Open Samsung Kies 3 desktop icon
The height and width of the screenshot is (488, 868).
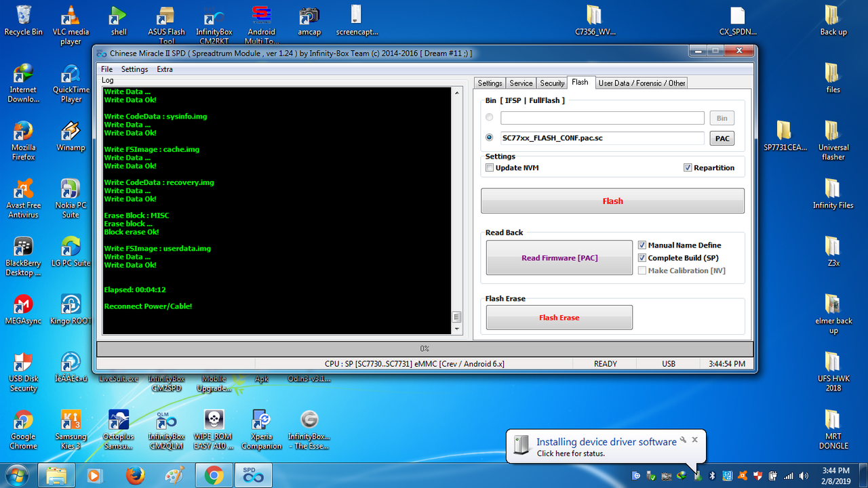pos(71,429)
